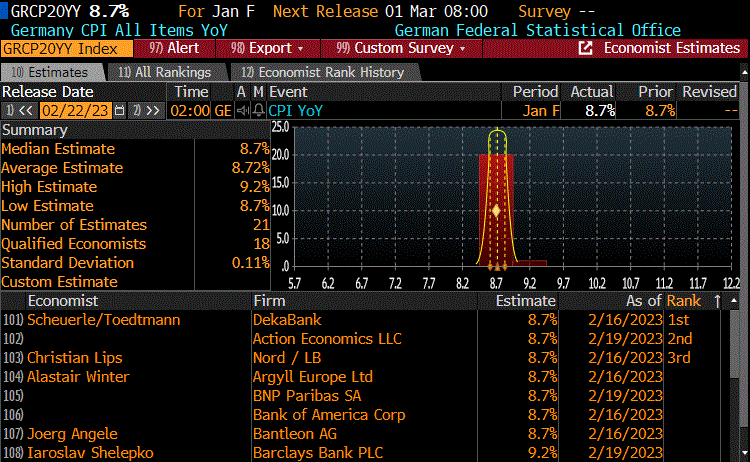Click the Rank sort arrow icon
This screenshot has width=750, height=462.
[x=717, y=301]
